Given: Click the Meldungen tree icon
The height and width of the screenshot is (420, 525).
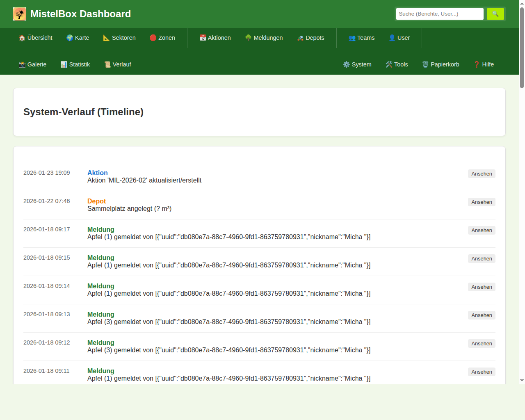Looking at the screenshot, I should [248, 38].
